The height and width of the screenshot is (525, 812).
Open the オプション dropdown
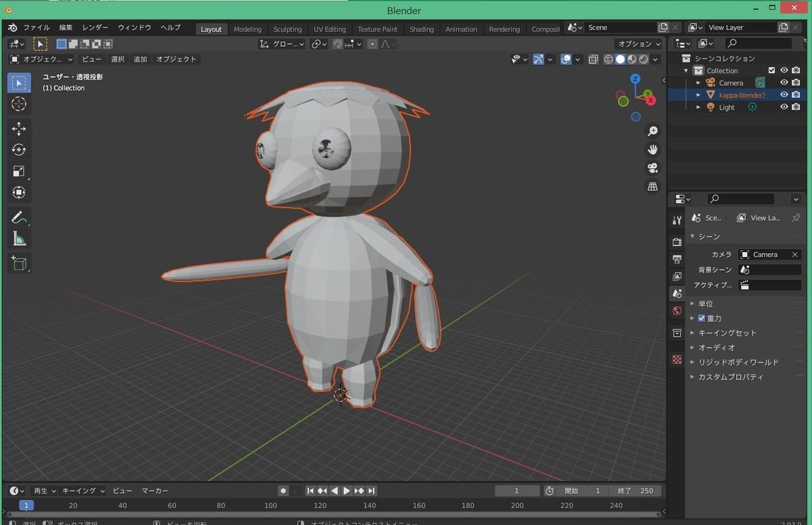coord(639,44)
